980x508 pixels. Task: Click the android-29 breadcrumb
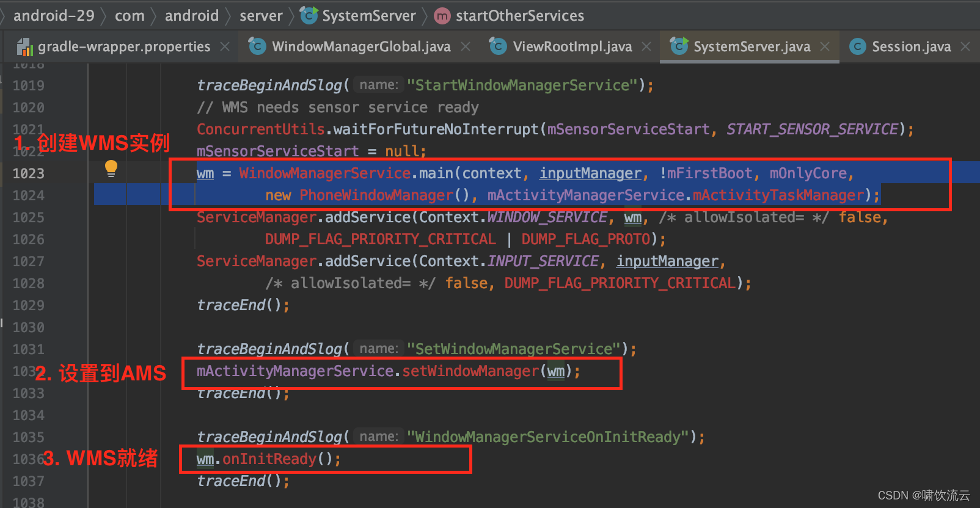54,15
